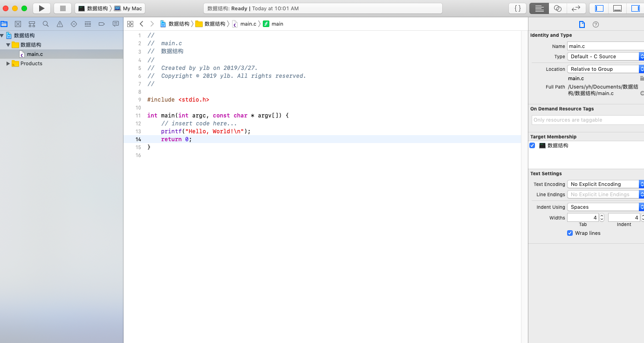Select the File inspector icon
644x343 pixels.
[582, 24]
